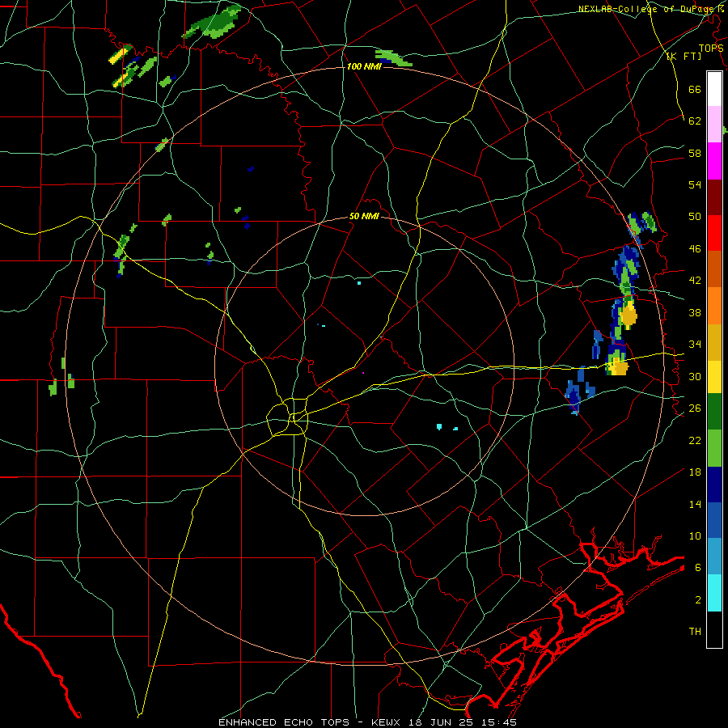Click the cyan legend color band
The height and width of the screenshot is (728, 728).
coord(714,593)
